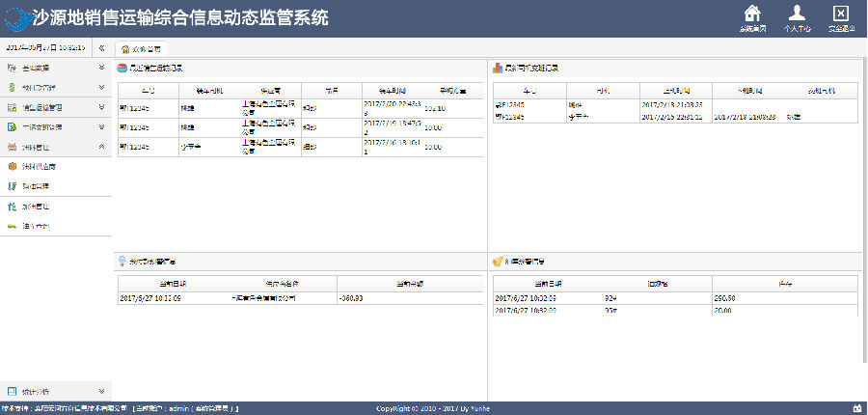This screenshot has width=868, height=415.
Task: Click the blue icon in third sidebar sub-item
Action: point(12,207)
